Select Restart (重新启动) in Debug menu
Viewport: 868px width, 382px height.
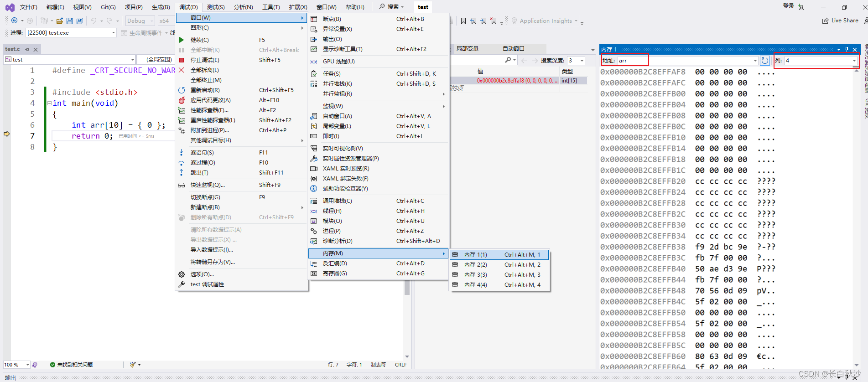[242, 90]
